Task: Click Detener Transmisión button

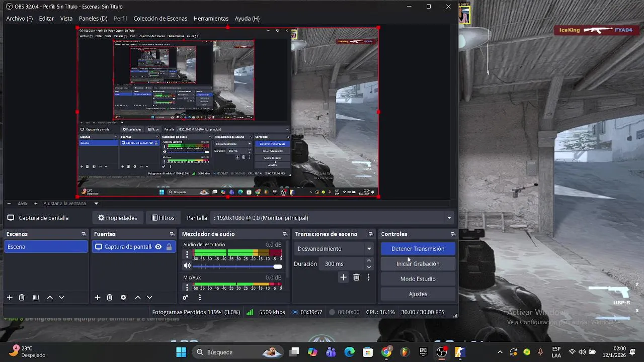Action: [x=418, y=249]
